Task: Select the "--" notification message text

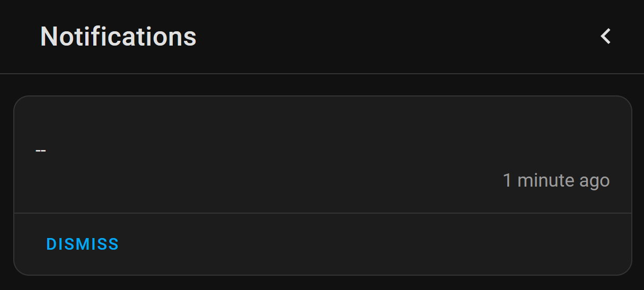Action: [41, 151]
